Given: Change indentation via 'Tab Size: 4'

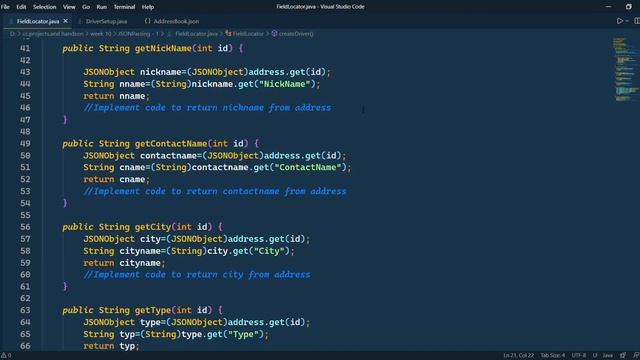Looking at the screenshot, I should pyautogui.click(x=553, y=356).
